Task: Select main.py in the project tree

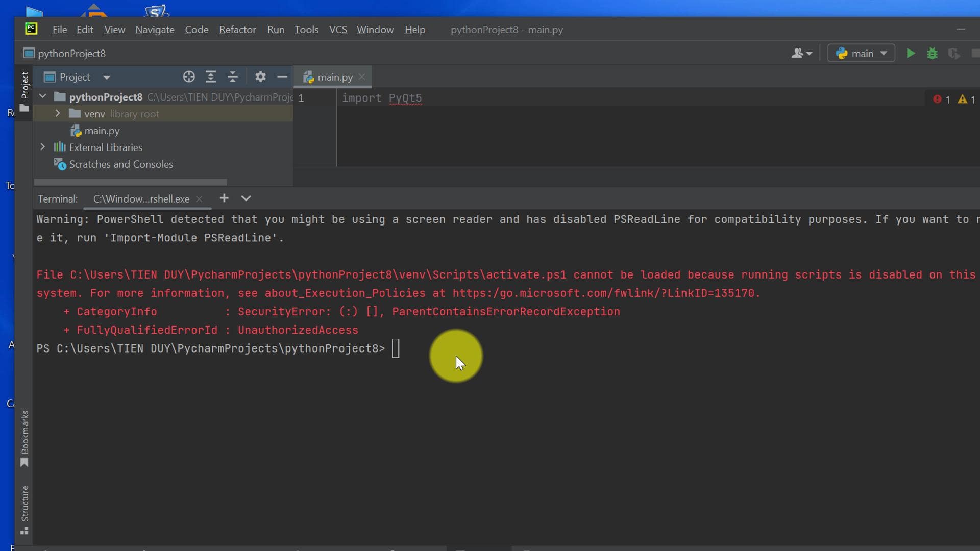Action: 102,131
